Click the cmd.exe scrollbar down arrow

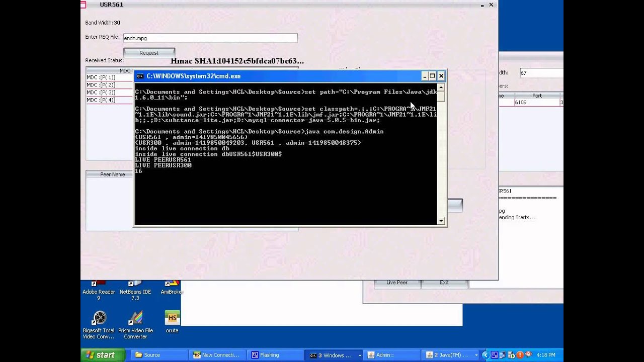click(x=441, y=221)
